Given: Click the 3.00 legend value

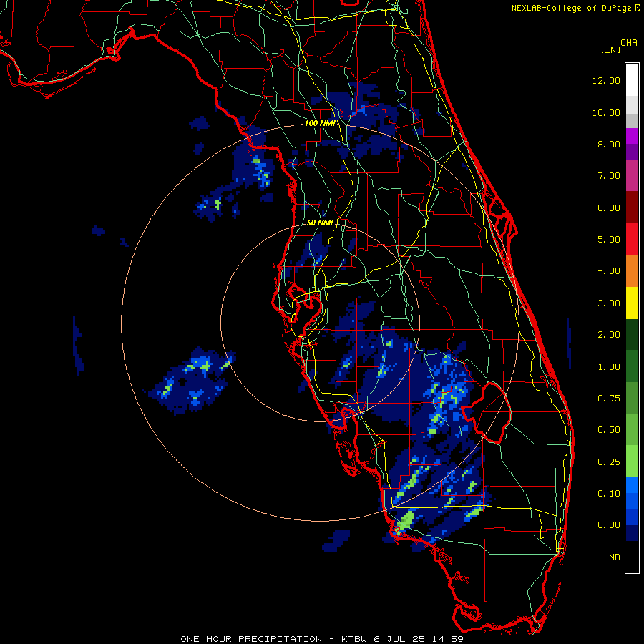Looking at the screenshot, I should click(609, 303).
